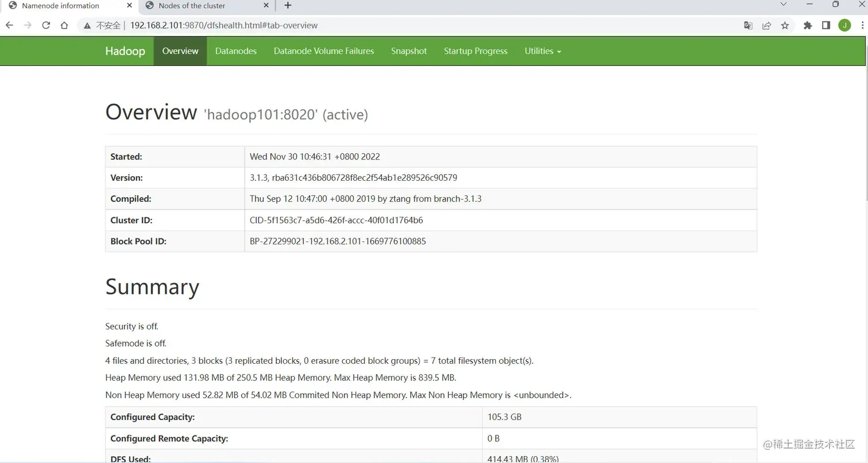Select Started time Wed Nov 30 value
The width and height of the screenshot is (868, 463).
(315, 157)
